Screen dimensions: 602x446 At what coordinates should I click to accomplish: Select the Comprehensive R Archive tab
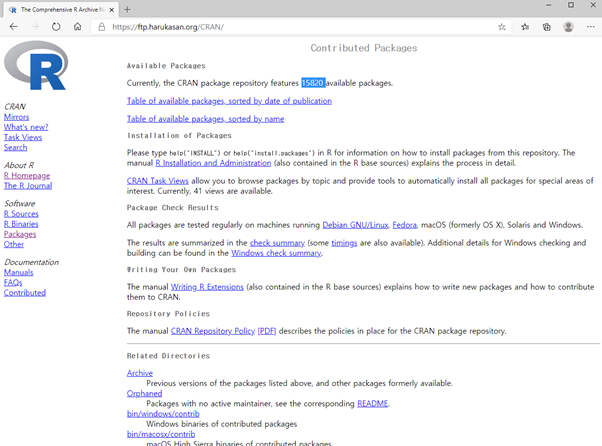pyautogui.click(x=61, y=10)
